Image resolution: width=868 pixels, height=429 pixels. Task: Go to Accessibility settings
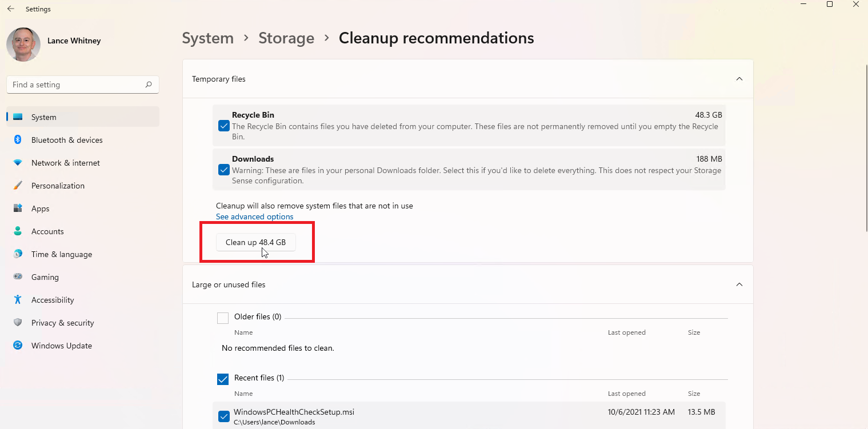83,300
